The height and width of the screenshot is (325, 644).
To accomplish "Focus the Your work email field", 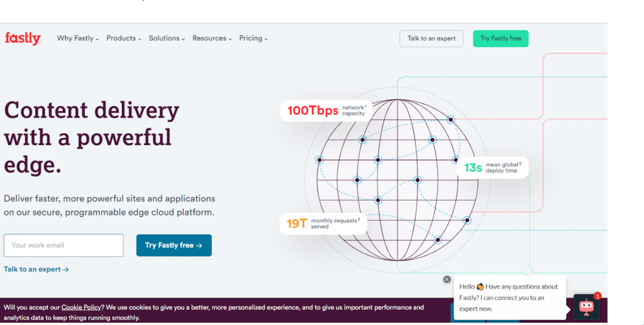I will pyautogui.click(x=64, y=245).
